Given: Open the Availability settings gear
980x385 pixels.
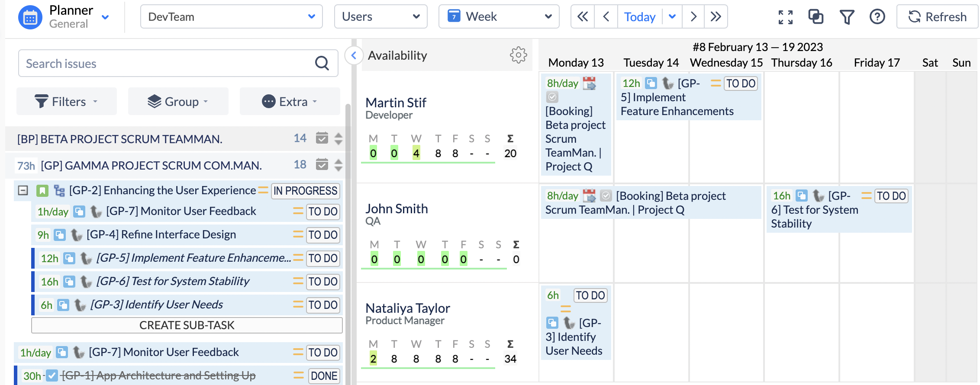Looking at the screenshot, I should coord(518,55).
